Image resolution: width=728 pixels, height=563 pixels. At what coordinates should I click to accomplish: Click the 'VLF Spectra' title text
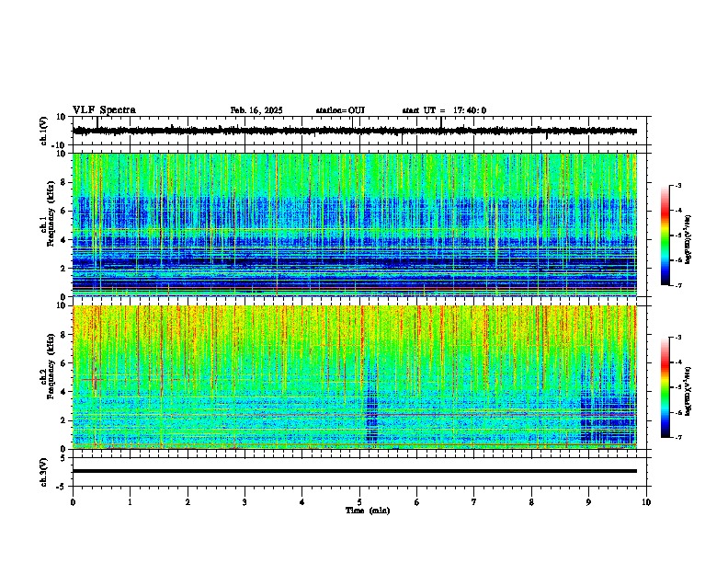(x=104, y=109)
